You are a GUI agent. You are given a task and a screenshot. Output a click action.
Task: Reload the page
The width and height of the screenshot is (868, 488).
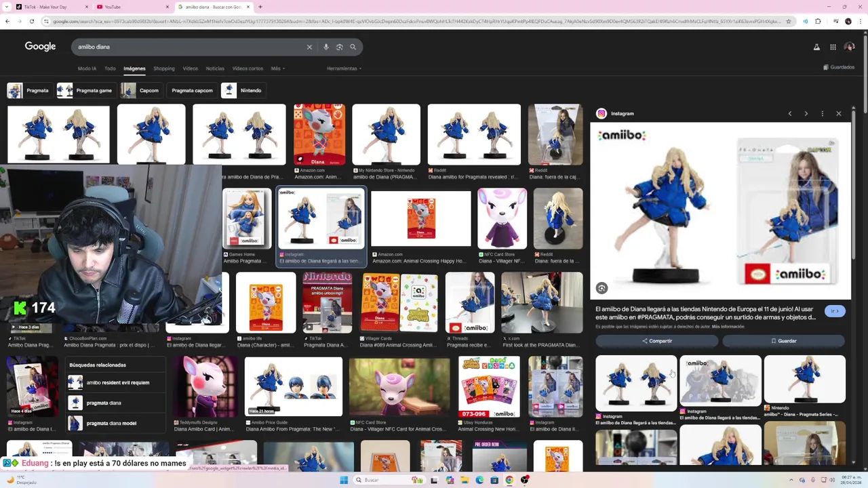[x=32, y=22]
